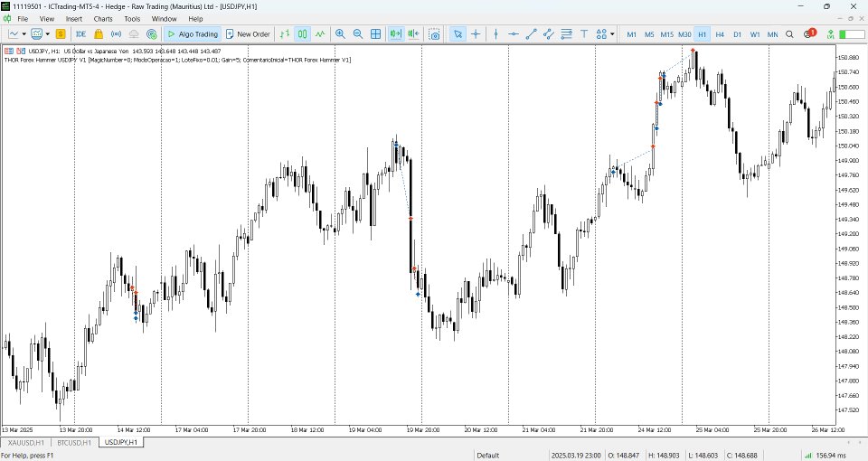The image size is (868, 461).
Task: Select the cursor arrow tool
Action: [x=458, y=33]
